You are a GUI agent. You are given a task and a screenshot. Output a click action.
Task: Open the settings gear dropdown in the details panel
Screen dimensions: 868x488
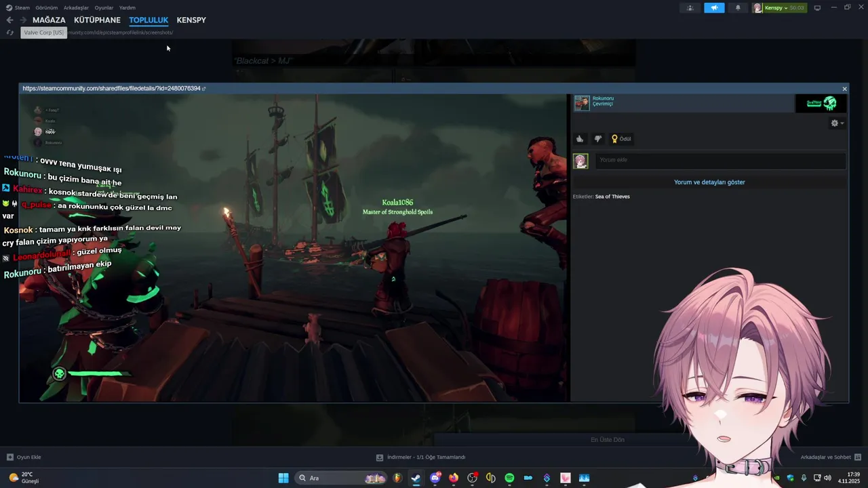[x=837, y=123]
